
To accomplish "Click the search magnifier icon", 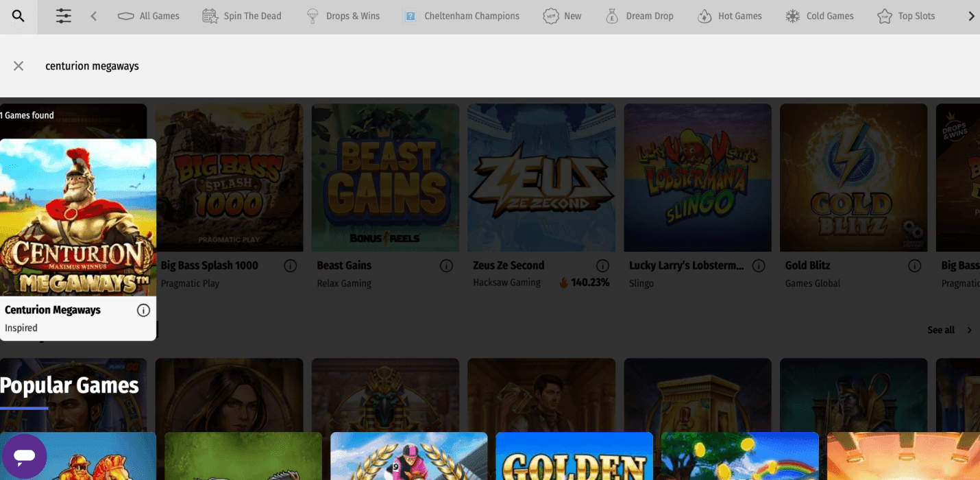I will pyautogui.click(x=19, y=16).
